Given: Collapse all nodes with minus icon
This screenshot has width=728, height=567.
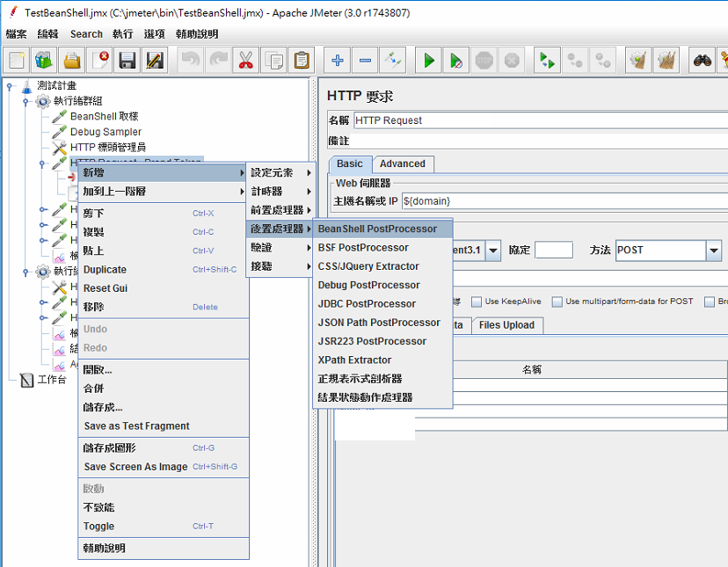Looking at the screenshot, I should click(x=366, y=61).
